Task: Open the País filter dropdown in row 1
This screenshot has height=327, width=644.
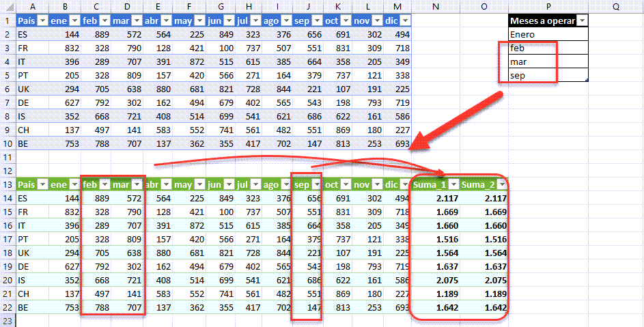Action: point(43,20)
